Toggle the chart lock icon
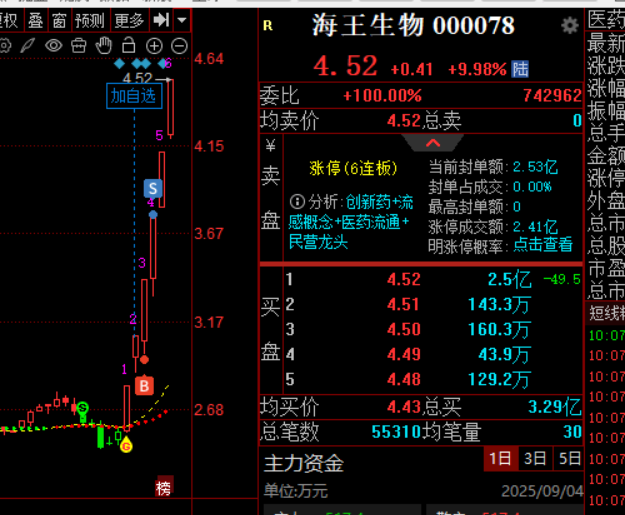625x515 pixels. (x=128, y=45)
